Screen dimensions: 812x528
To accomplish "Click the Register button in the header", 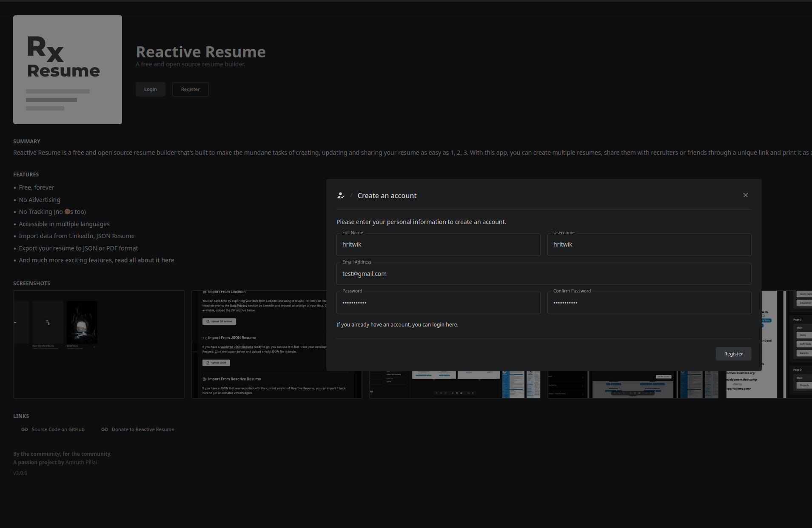I will click(190, 89).
